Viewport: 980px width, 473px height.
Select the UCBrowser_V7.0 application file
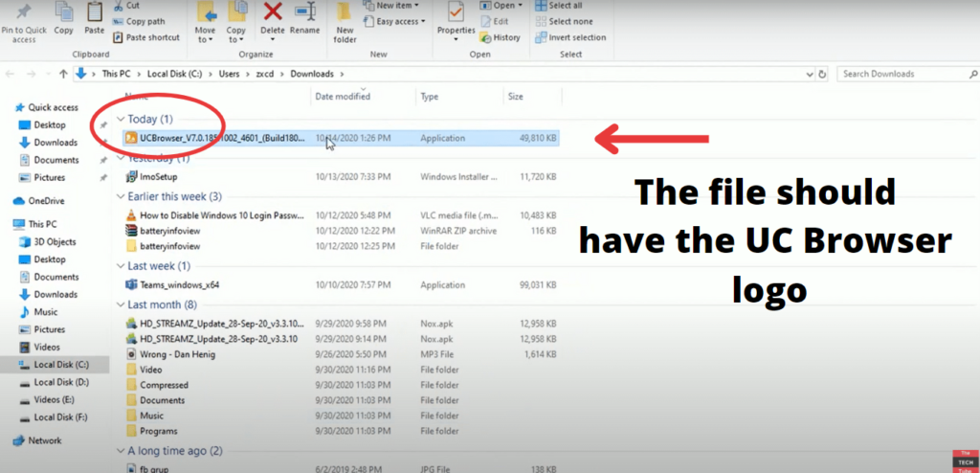(x=341, y=138)
